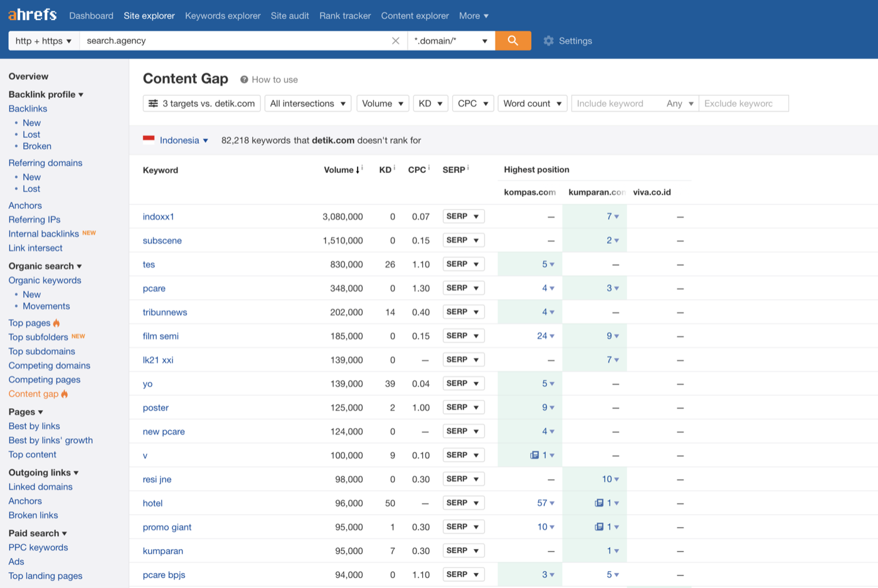
Task: Open the All intersections dropdown
Action: pos(308,103)
